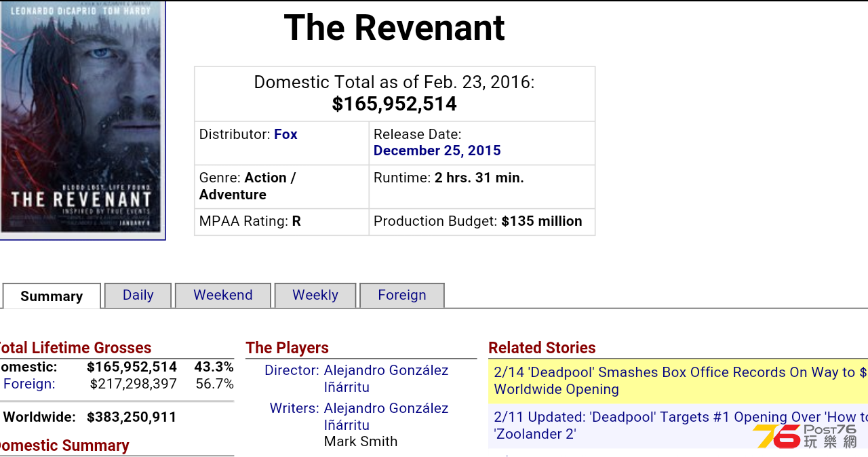
Task: Select Production Budget $135 million text
Action: click(477, 221)
